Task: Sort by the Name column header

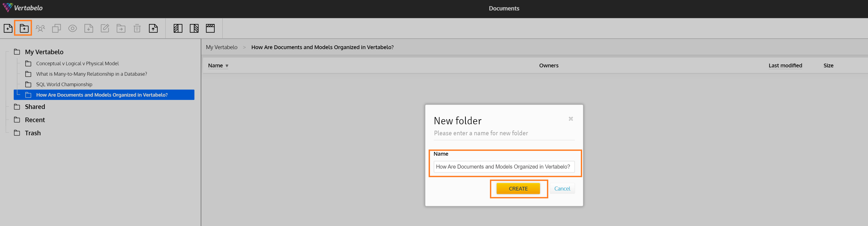Action: click(218, 65)
